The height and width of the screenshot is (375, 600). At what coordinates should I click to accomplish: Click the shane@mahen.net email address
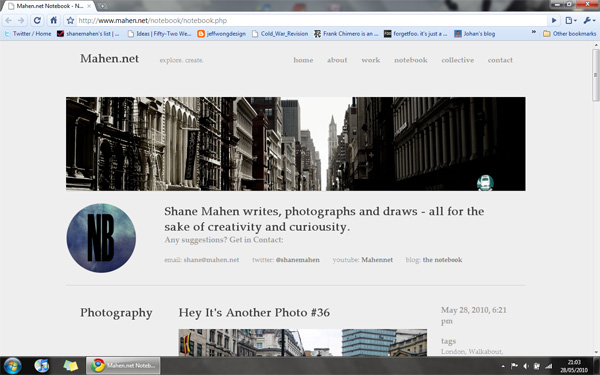click(211, 260)
